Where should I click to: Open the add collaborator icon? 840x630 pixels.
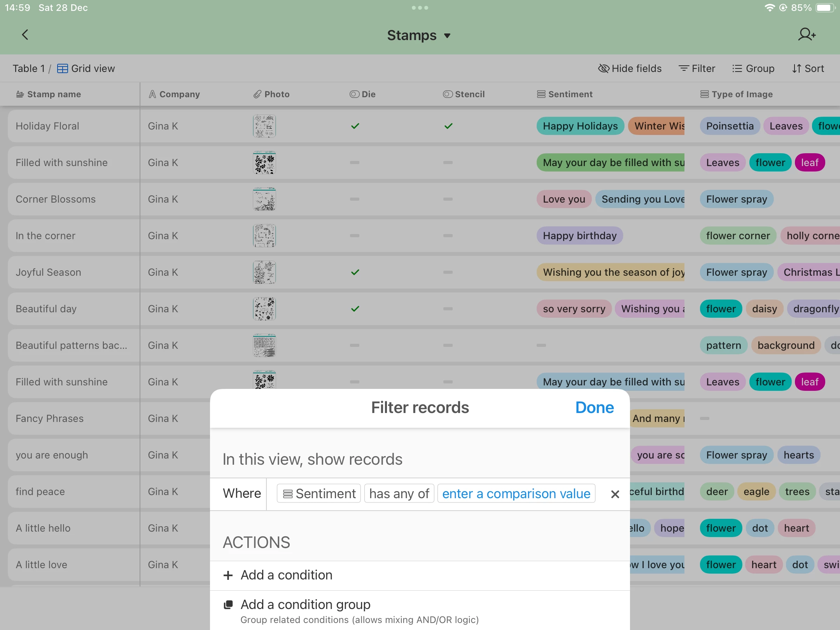[807, 35]
